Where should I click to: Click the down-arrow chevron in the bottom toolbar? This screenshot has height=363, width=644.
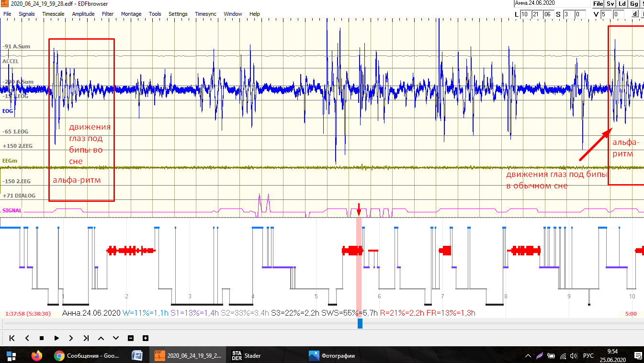[116, 338]
